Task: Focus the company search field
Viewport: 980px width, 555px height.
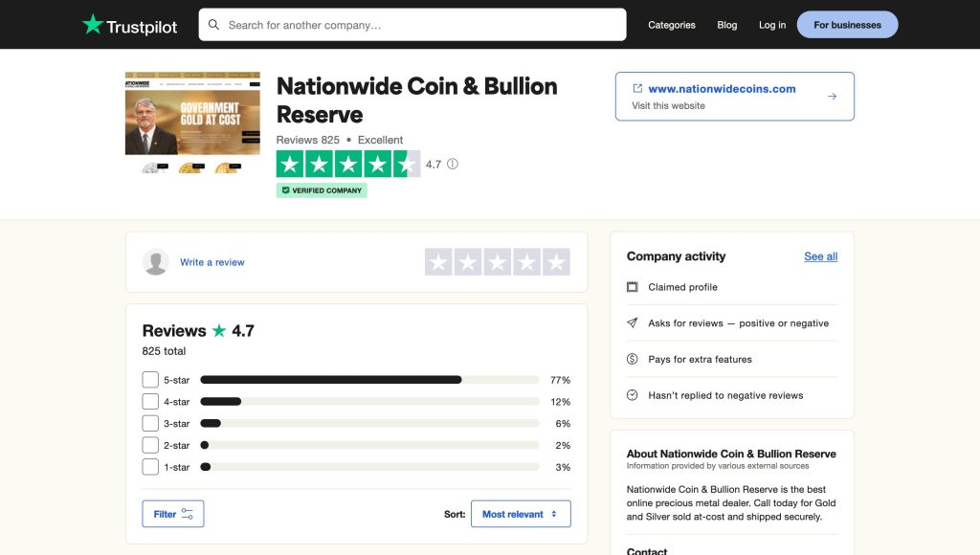Action: pos(421,25)
